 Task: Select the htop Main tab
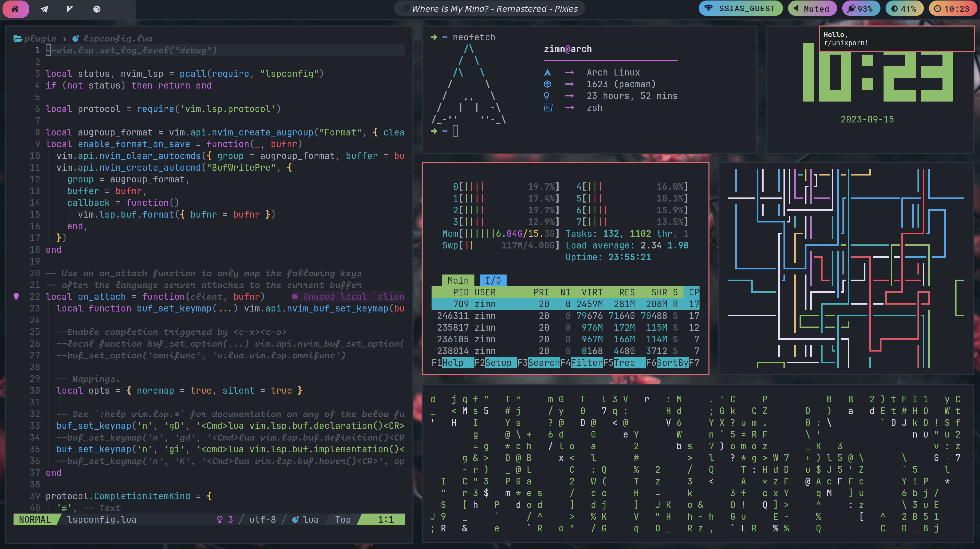coord(458,281)
